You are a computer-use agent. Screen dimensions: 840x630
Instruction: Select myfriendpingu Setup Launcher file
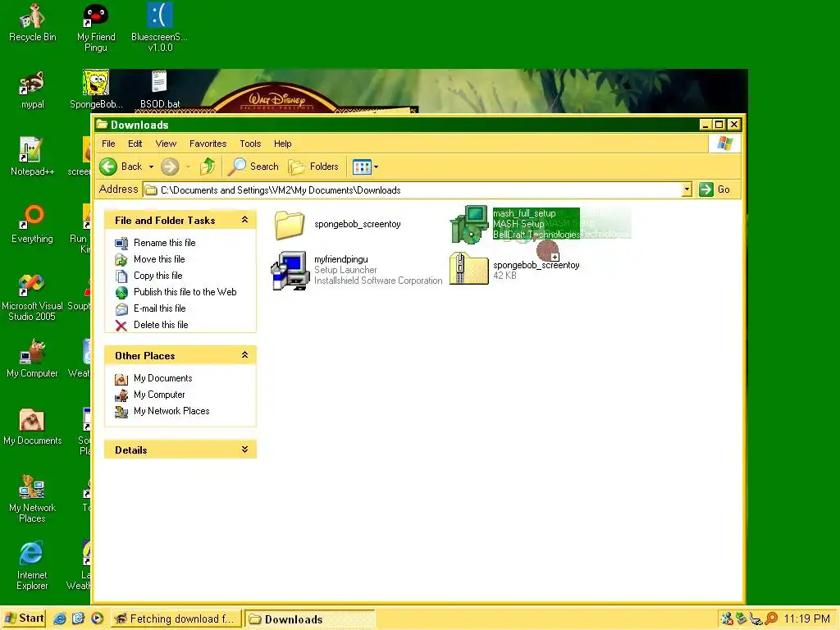pyautogui.click(x=357, y=270)
